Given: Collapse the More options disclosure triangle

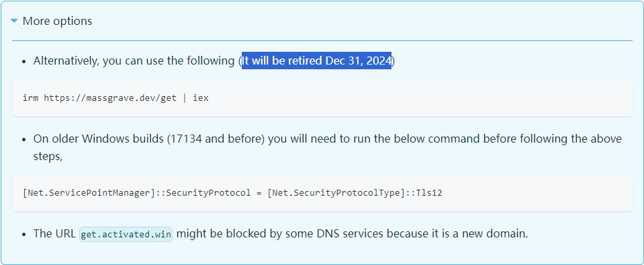Looking at the screenshot, I should tap(14, 21).
